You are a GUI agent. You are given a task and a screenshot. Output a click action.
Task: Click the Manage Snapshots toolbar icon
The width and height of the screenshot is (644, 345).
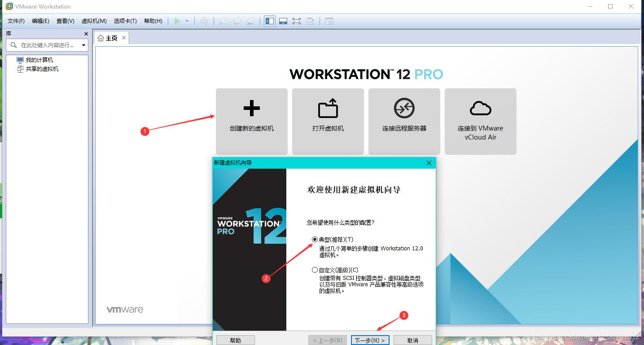click(x=250, y=21)
